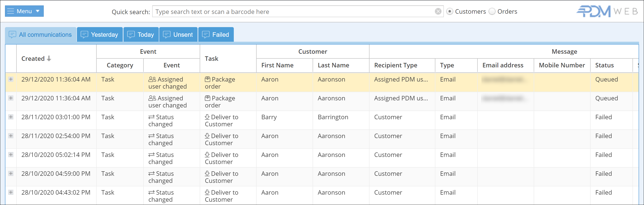Click the Assigned user changed icon in second row

pyautogui.click(x=152, y=98)
